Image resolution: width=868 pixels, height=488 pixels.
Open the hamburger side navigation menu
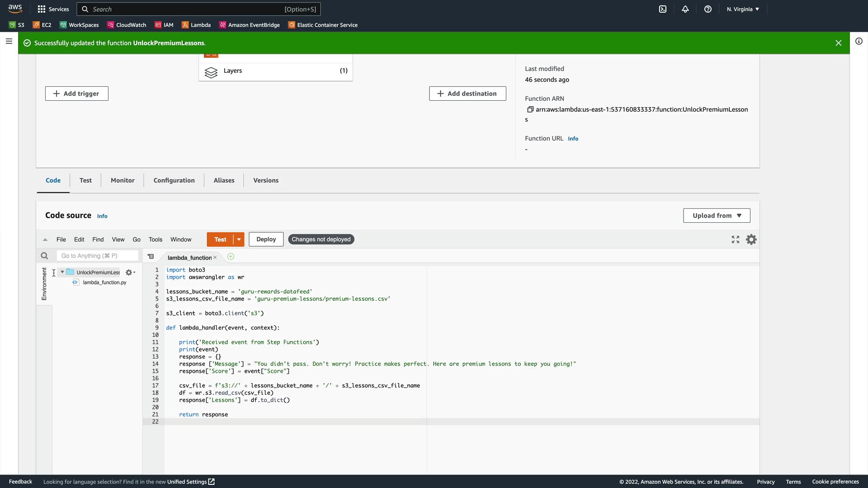tap(9, 42)
